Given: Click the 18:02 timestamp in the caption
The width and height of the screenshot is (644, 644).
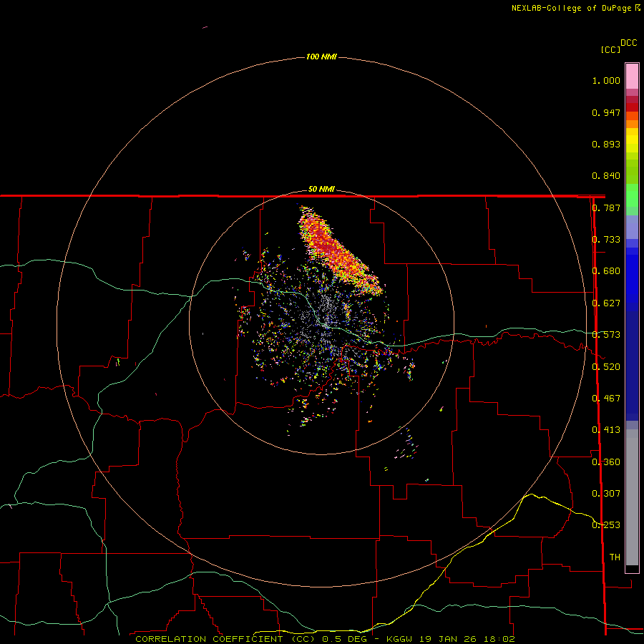Looking at the screenshot, I should point(499,639).
